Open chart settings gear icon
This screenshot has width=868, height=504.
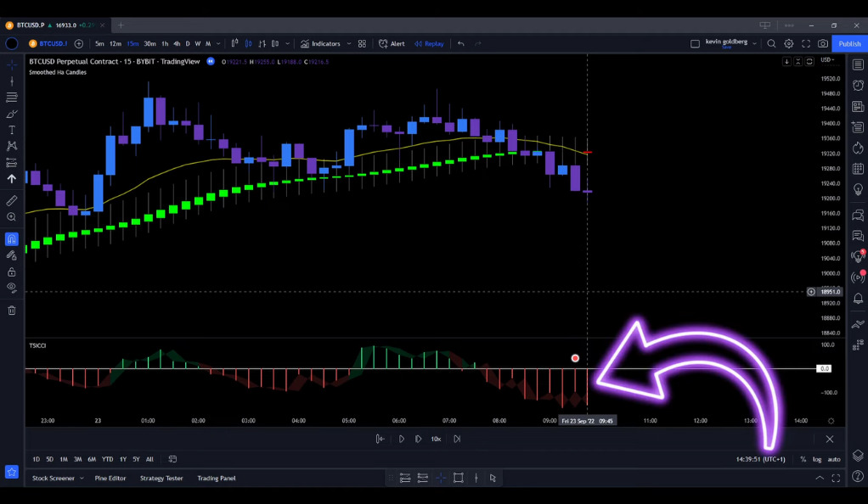789,43
